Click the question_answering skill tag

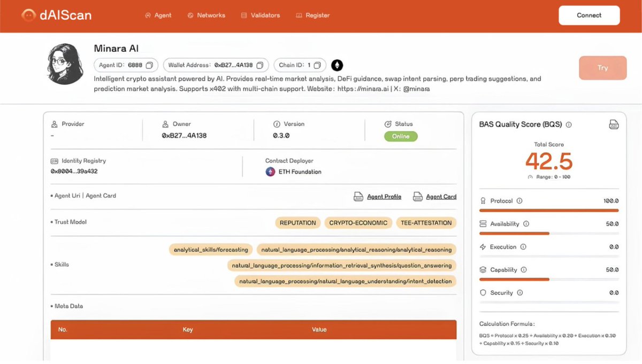click(x=341, y=265)
